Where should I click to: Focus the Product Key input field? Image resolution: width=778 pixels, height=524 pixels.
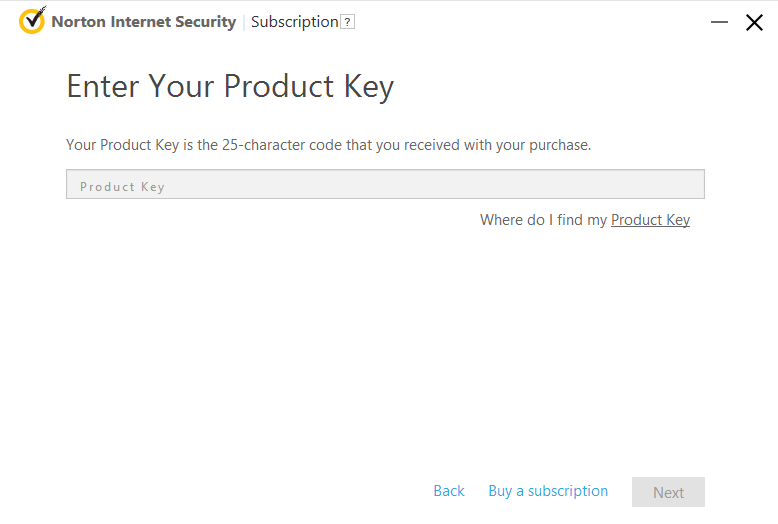[x=385, y=184]
